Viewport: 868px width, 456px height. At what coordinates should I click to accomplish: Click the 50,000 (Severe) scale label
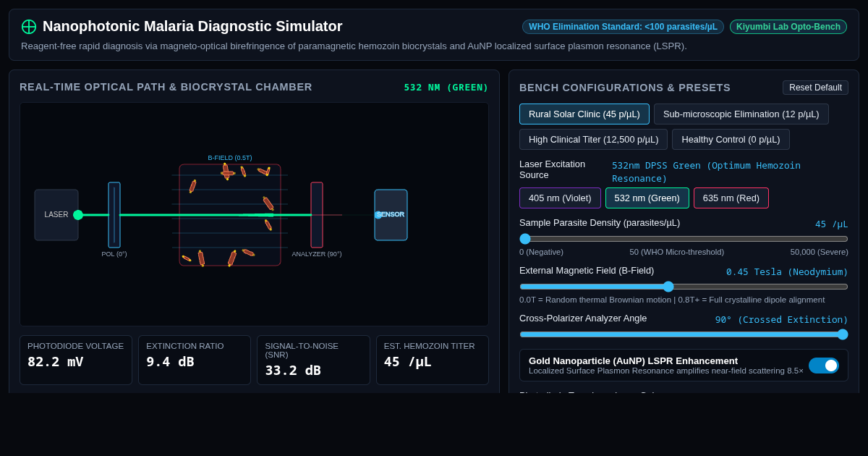(819, 252)
